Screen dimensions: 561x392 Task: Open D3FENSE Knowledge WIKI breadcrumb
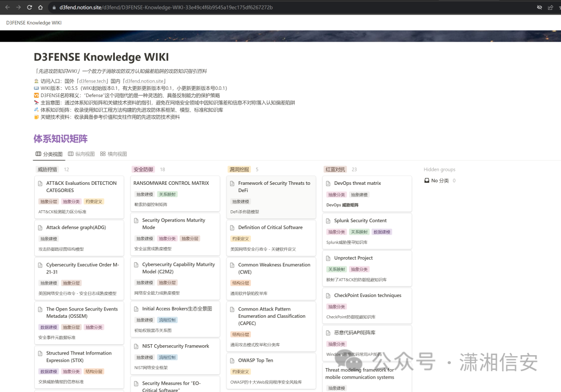click(x=34, y=22)
